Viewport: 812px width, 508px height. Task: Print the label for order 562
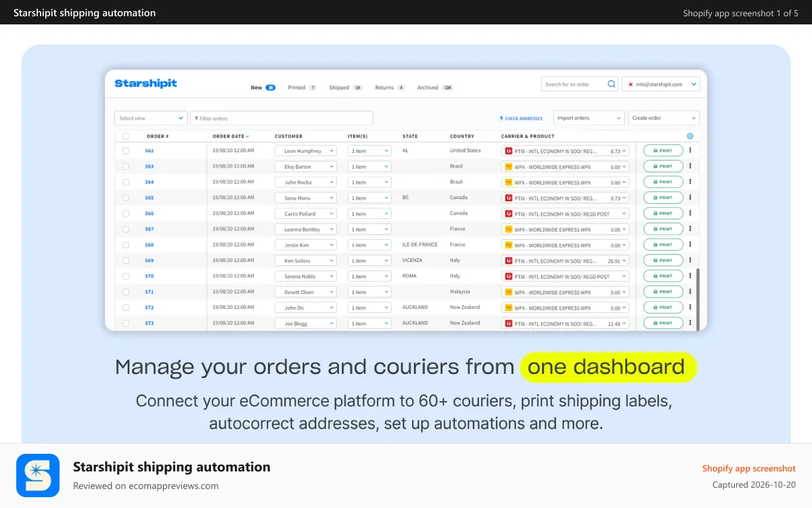tap(663, 150)
